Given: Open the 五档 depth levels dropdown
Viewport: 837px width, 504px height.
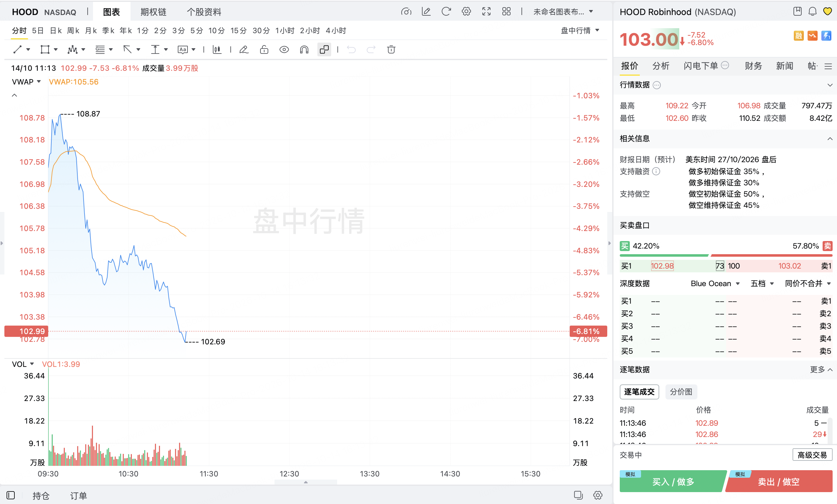Looking at the screenshot, I should pos(762,284).
